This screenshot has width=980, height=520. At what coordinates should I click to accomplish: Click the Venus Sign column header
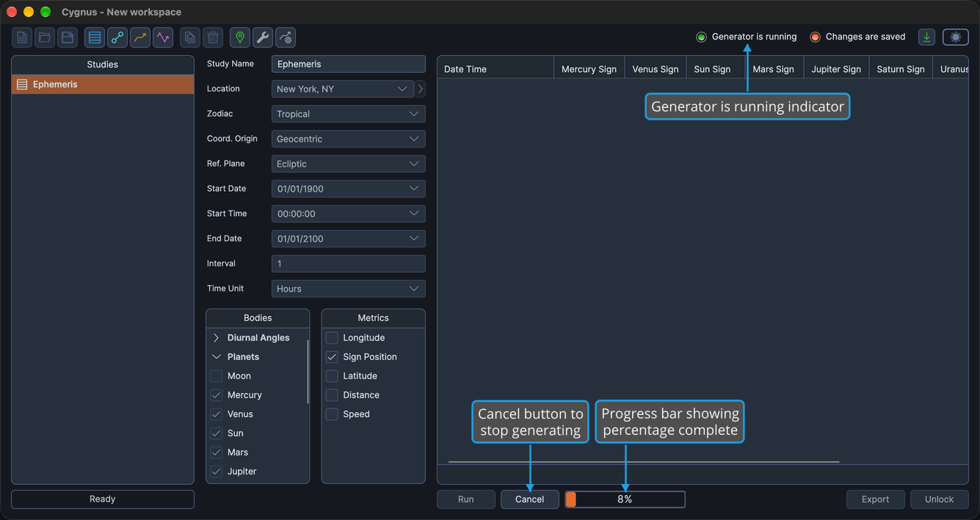click(656, 69)
